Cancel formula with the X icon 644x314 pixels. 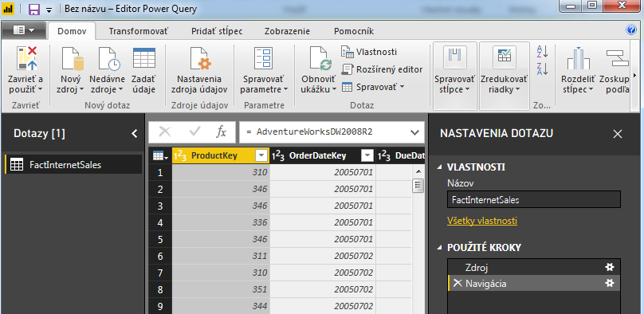tap(165, 131)
